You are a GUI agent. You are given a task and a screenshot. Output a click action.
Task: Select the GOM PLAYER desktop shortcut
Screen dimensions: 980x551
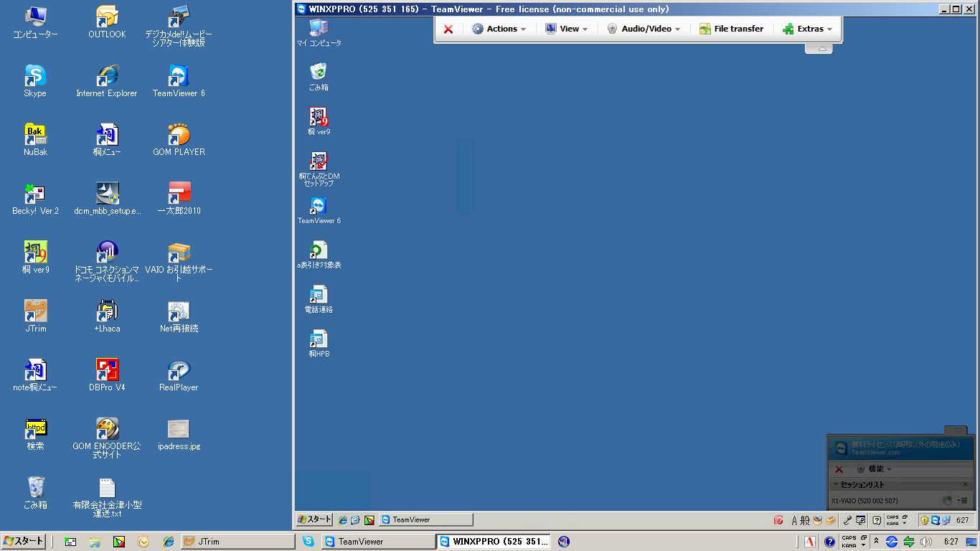tap(179, 140)
